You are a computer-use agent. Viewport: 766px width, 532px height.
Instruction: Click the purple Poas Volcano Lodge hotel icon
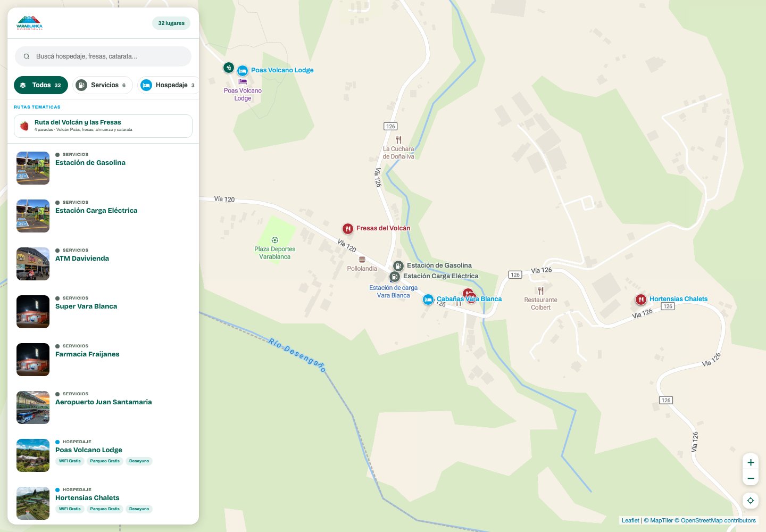point(243,82)
